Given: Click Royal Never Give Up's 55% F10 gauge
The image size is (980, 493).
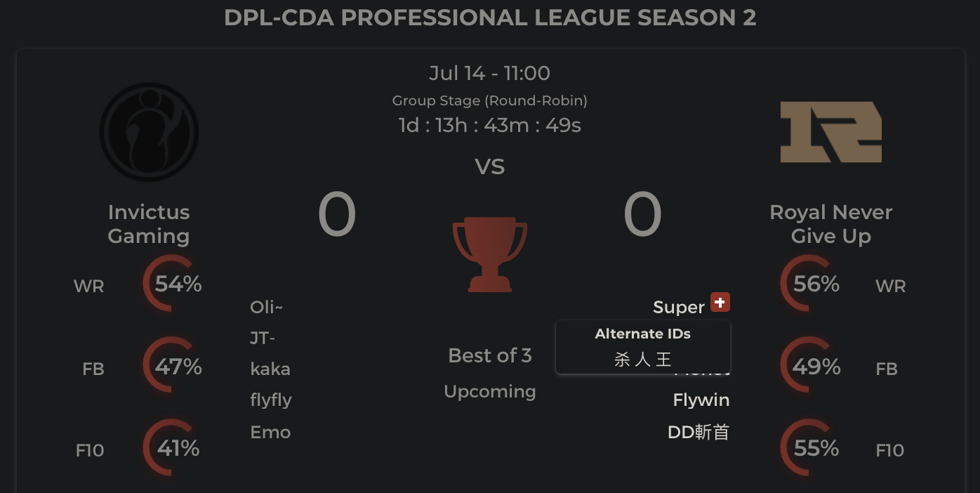Looking at the screenshot, I should [808, 448].
